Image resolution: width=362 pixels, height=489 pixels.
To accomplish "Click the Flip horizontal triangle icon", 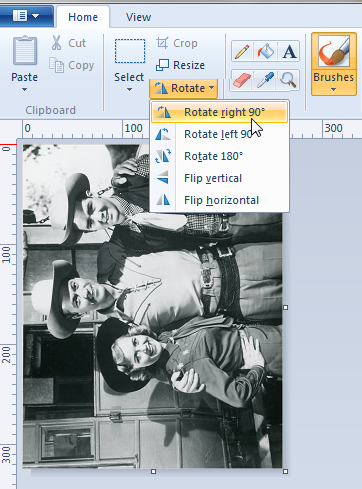I will click(163, 200).
